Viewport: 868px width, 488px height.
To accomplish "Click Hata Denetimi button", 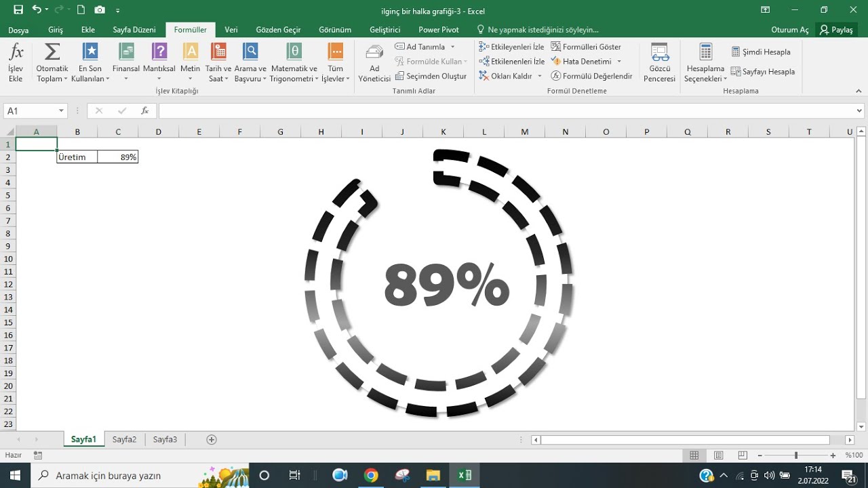I will coord(582,62).
